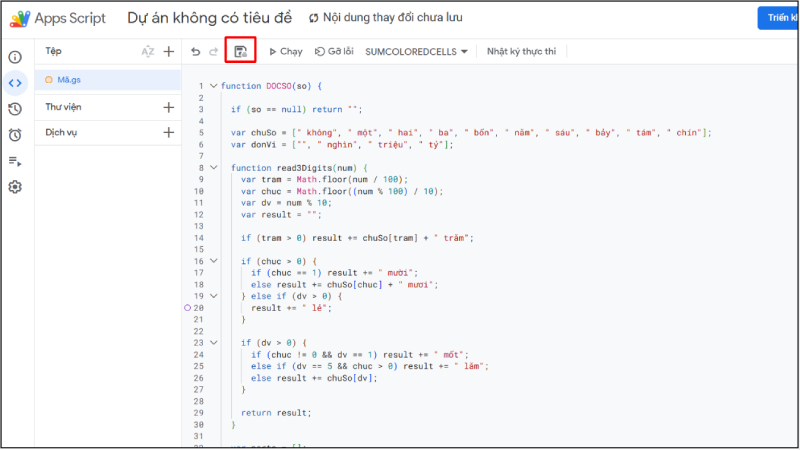Select the Mã.gs file
800x450 pixels.
point(108,80)
